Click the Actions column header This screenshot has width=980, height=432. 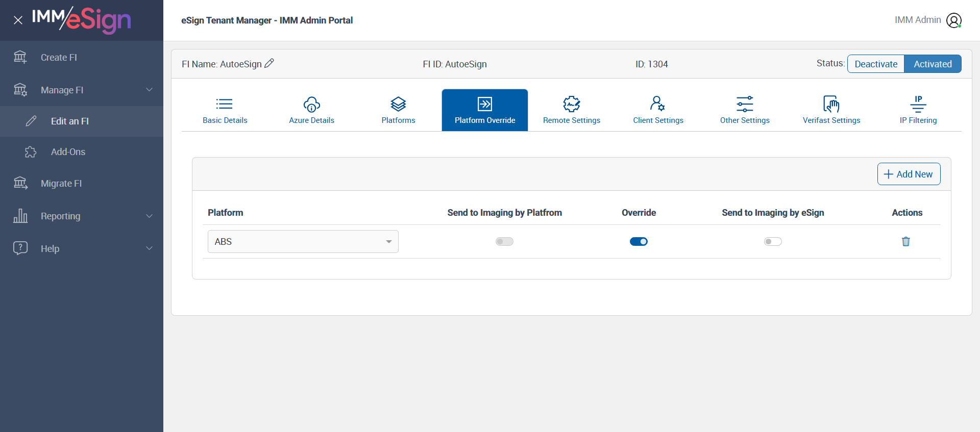pos(907,213)
